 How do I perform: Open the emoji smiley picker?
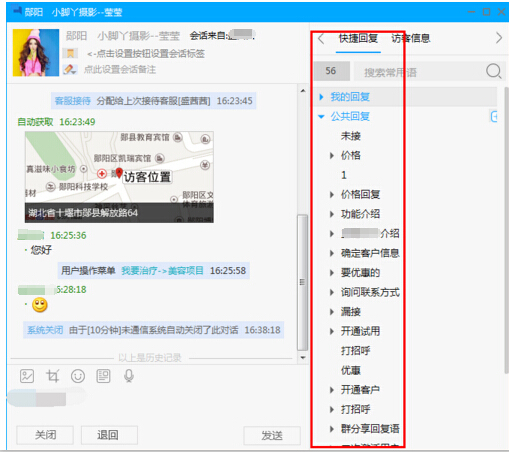pyautogui.click(x=78, y=376)
